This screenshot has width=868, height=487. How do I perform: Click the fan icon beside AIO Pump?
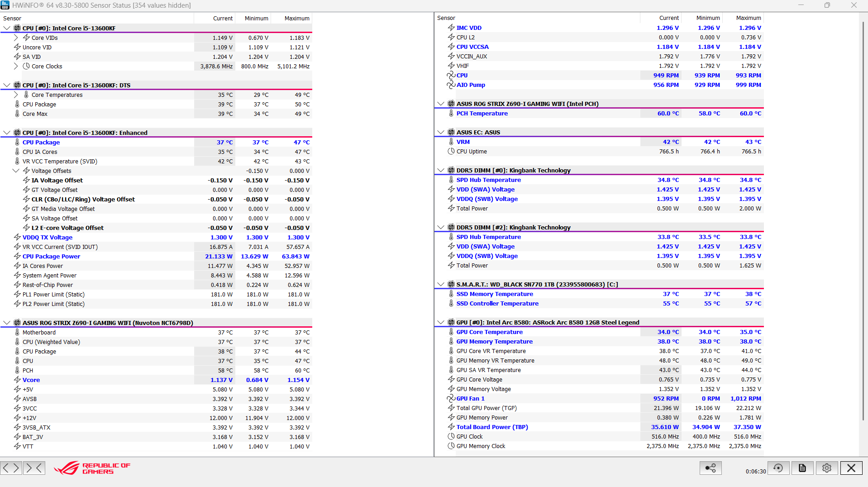tap(451, 85)
